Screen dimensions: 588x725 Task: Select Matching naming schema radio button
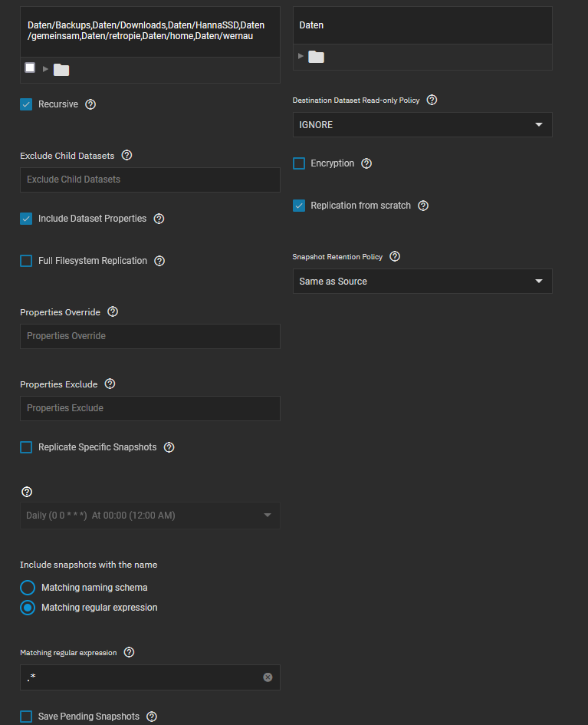tap(28, 588)
